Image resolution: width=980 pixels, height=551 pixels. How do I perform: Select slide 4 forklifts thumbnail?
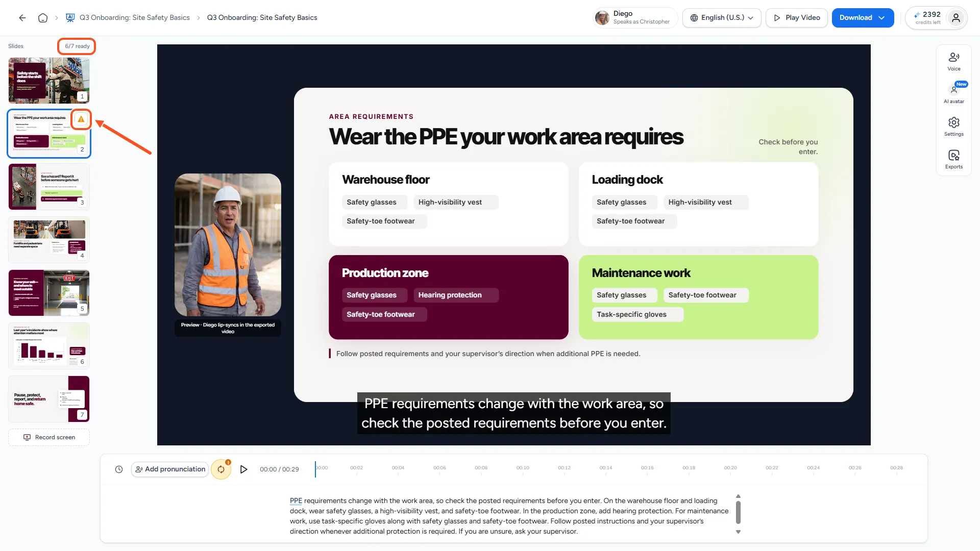[49, 240]
